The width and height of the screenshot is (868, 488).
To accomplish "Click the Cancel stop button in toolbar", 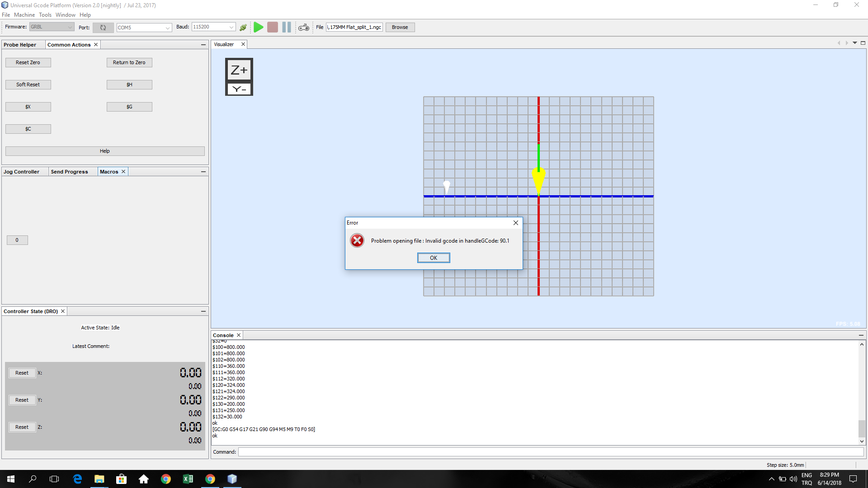I will point(273,27).
